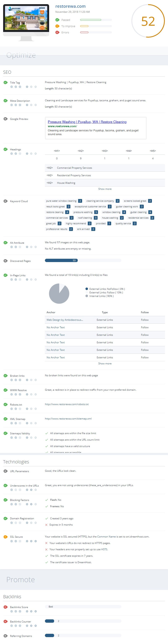Click the website screenshot thumbnail
The image size is (168, 644).
tap(26, 18)
